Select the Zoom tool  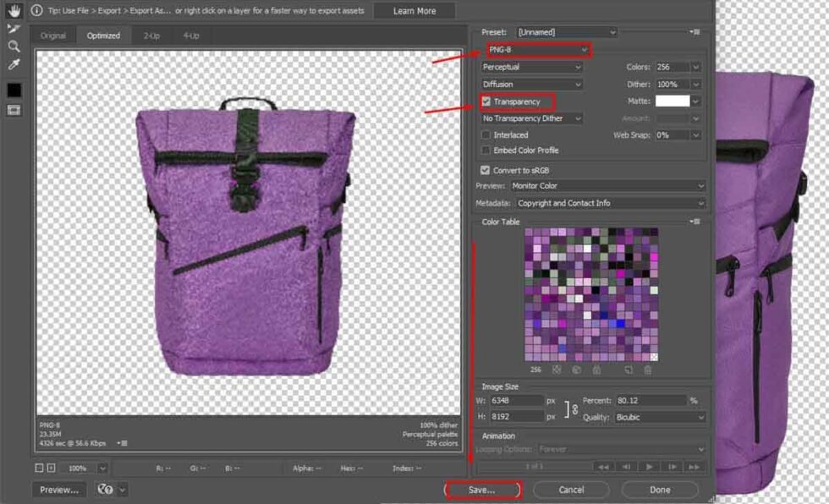click(x=14, y=47)
